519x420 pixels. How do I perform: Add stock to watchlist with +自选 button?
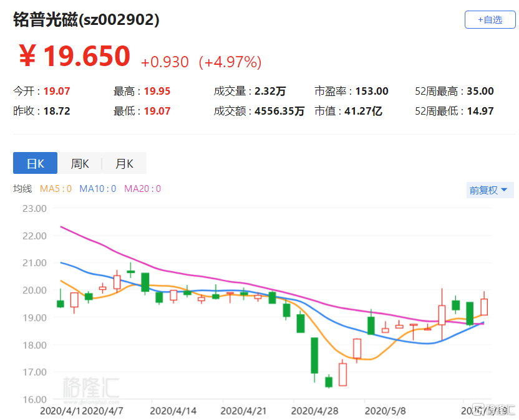(490, 20)
